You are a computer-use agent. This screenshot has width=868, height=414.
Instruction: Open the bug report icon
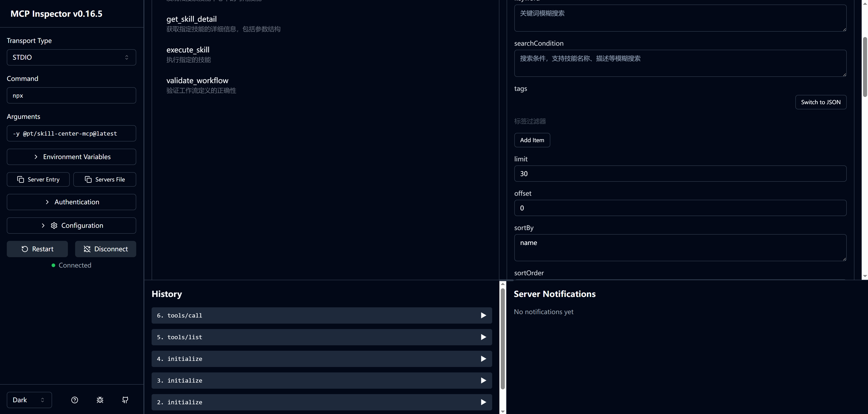100,400
